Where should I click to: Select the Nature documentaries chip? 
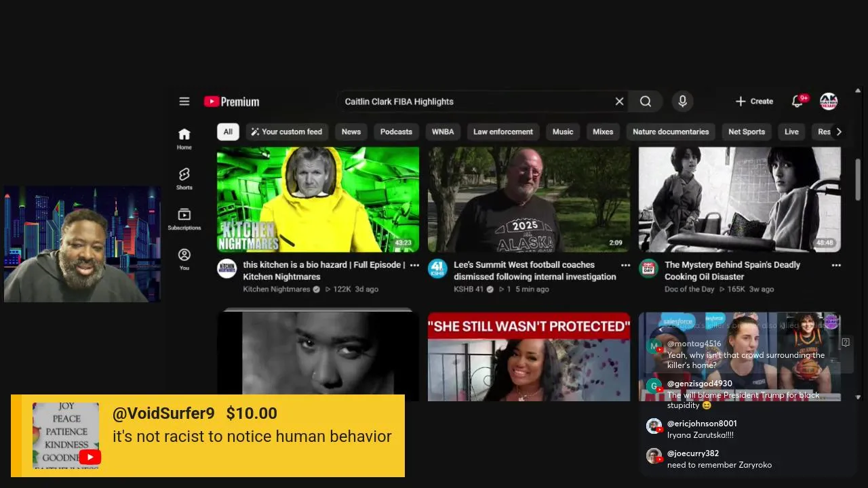[x=671, y=131]
